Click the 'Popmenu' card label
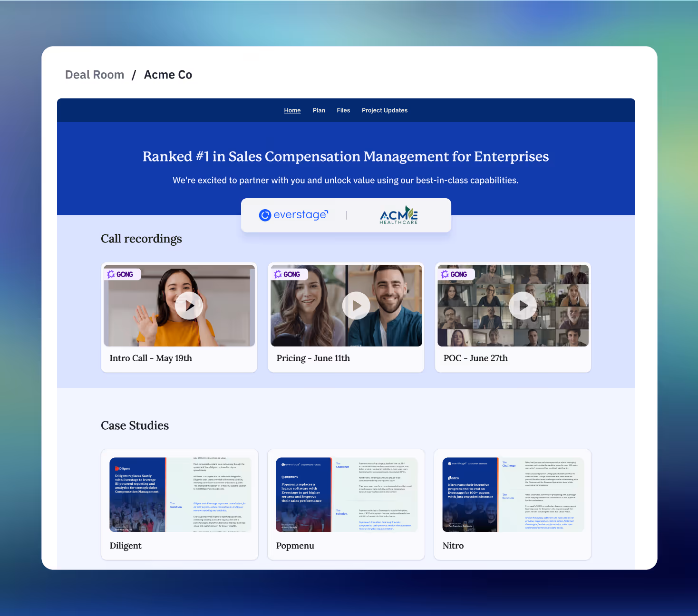 pos(295,546)
